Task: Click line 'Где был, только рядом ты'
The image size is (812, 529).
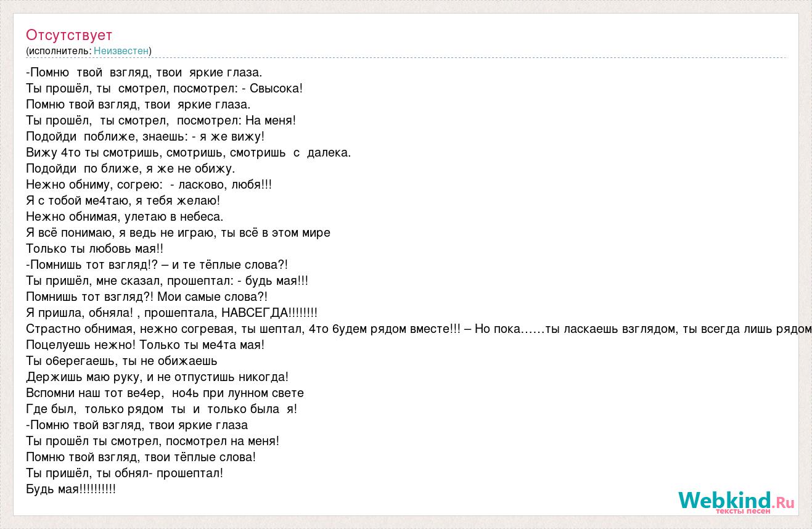Action: point(162,409)
